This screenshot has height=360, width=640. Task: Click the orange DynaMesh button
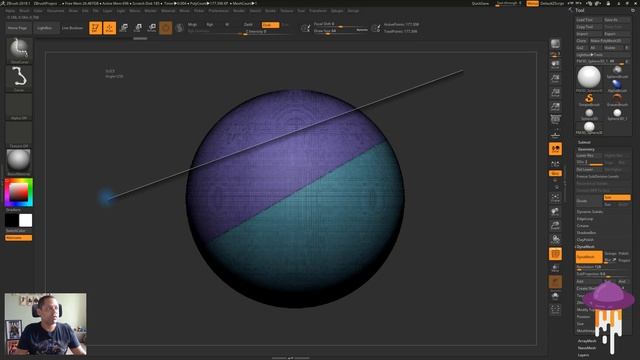point(589,257)
